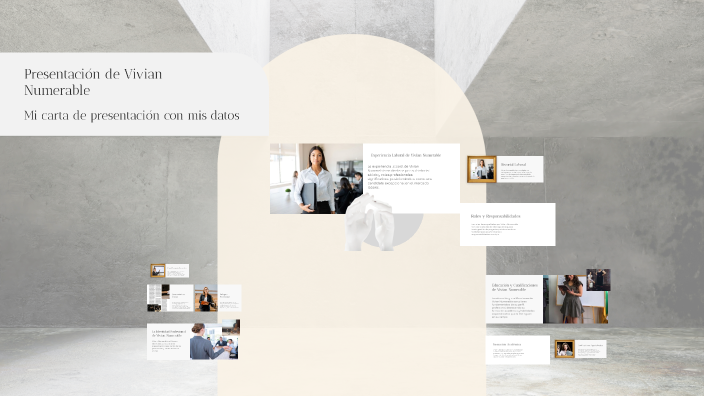The image size is (704, 396).
Task: Click the photo of woman holding black folder
Action: coord(316,178)
